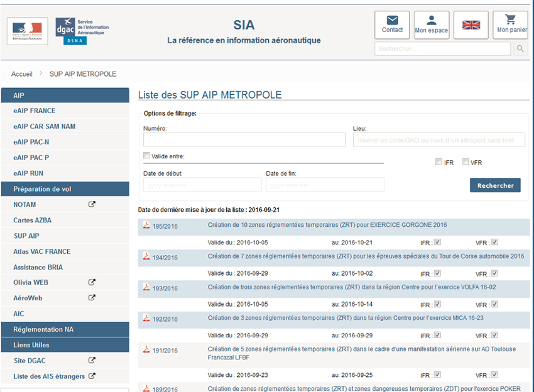Click the Rechercher filter button

(495, 185)
